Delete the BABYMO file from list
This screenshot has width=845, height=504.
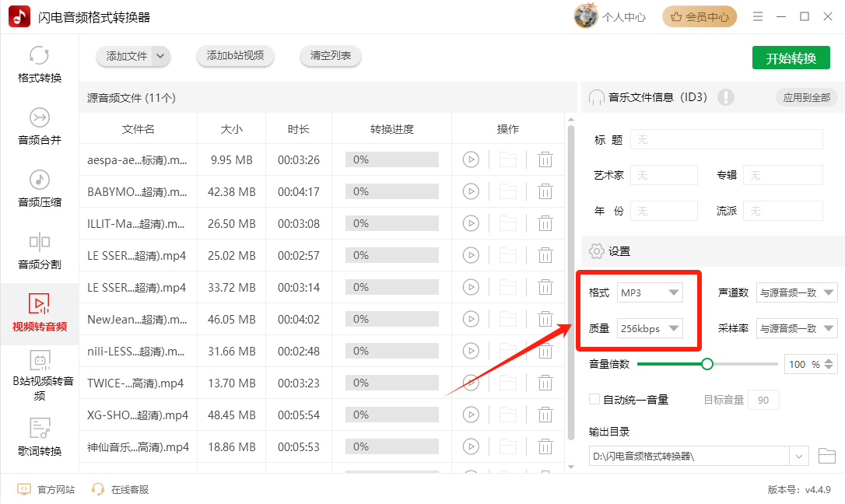pos(545,191)
